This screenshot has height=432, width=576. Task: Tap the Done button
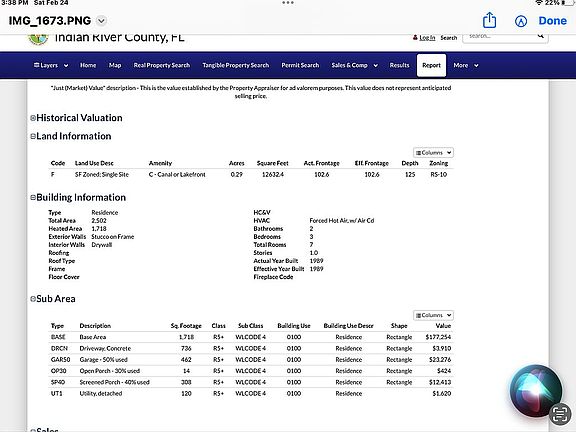pos(552,21)
